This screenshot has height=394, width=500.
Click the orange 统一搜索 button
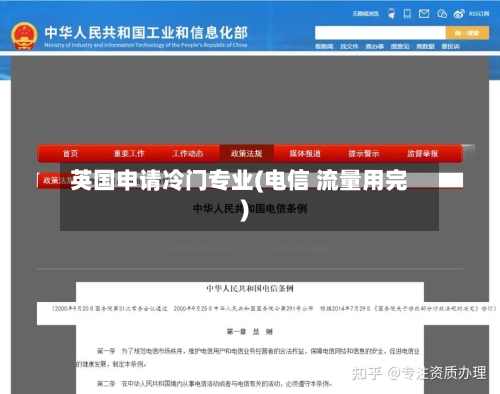pos(467,33)
